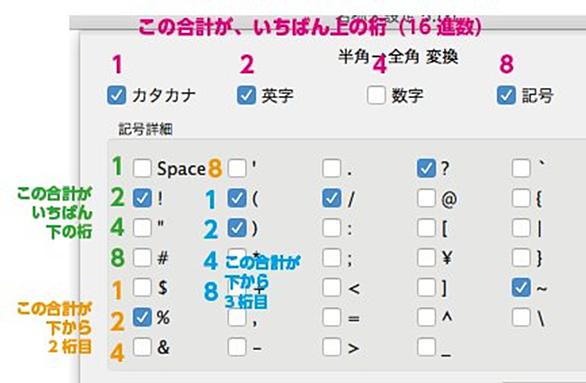The image size is (586, 383).
Task: Uncheck the 英字 checkbox
Action: click(x=246, y=95)
